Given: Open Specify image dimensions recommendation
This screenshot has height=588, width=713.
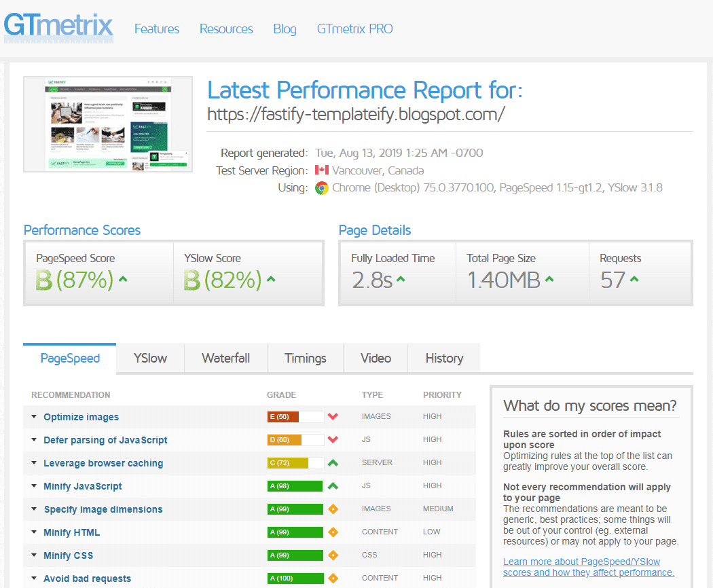Looking at the screenshot, I should 103,509.
